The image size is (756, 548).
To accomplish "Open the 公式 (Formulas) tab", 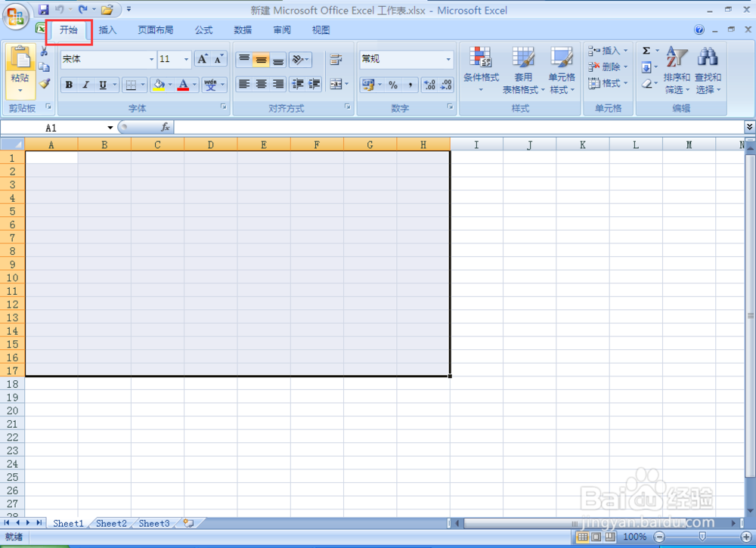I will [203, 30].
